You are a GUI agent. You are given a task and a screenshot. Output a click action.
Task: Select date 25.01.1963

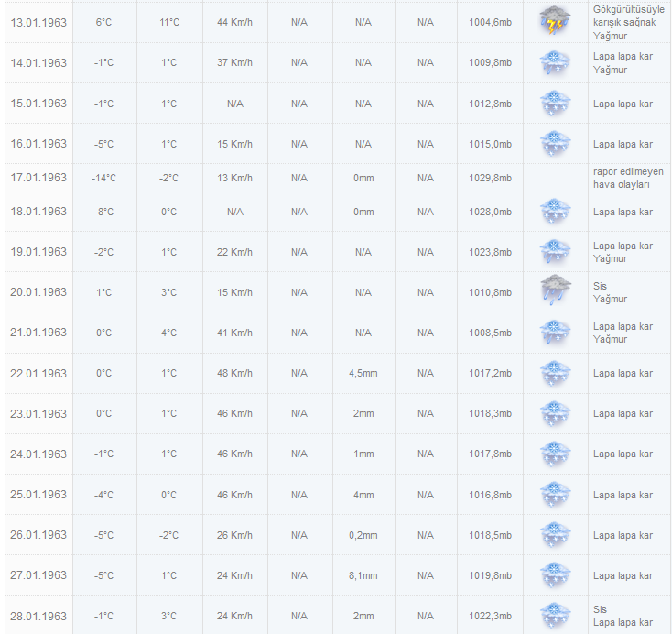pos(38,494)
